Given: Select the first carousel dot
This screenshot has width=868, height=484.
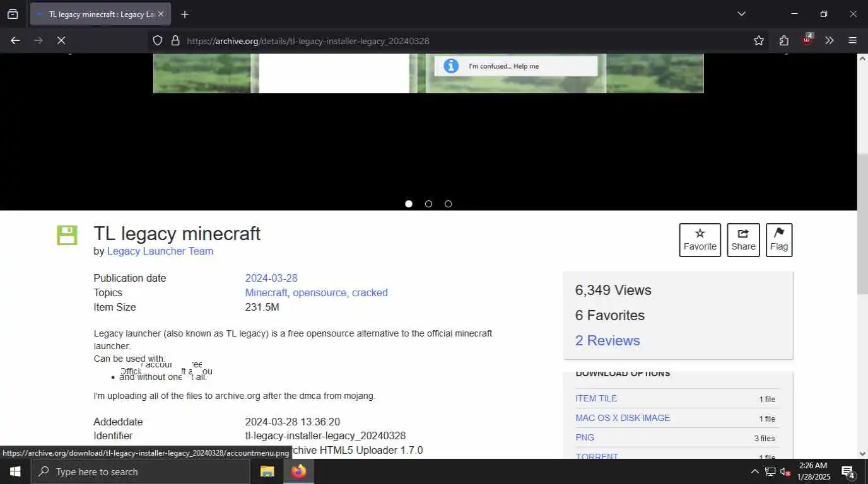Looking at the screenshot, I should point(409,204).
